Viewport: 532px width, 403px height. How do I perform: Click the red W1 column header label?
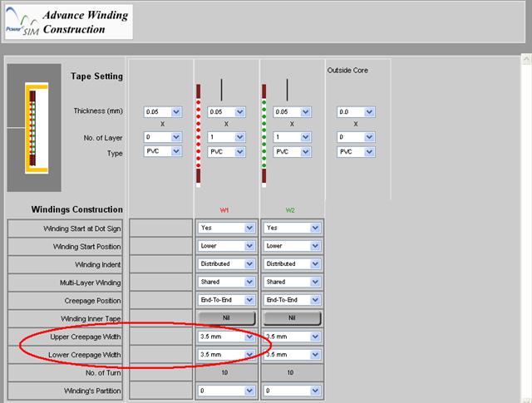click(x=226, y=209)
